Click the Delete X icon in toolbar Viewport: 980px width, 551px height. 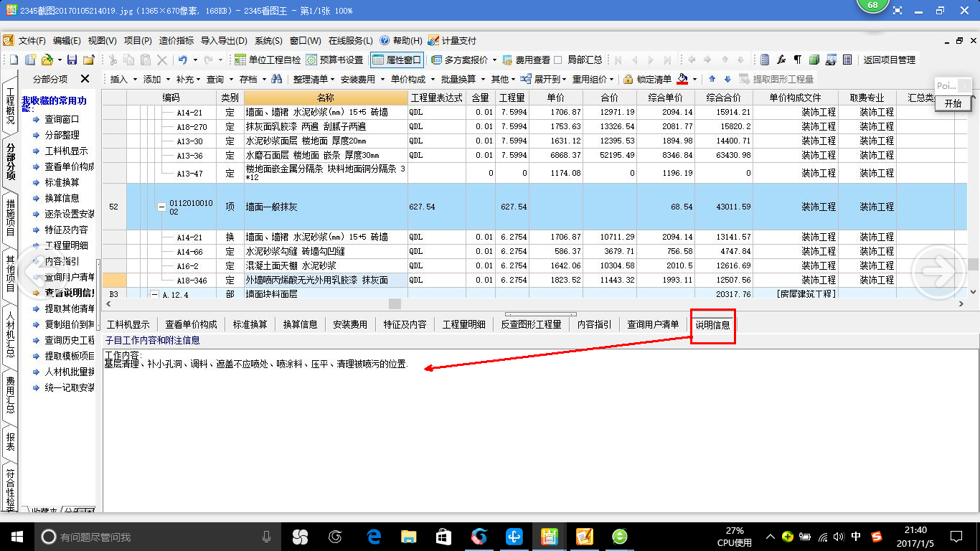tap(162, 60)
